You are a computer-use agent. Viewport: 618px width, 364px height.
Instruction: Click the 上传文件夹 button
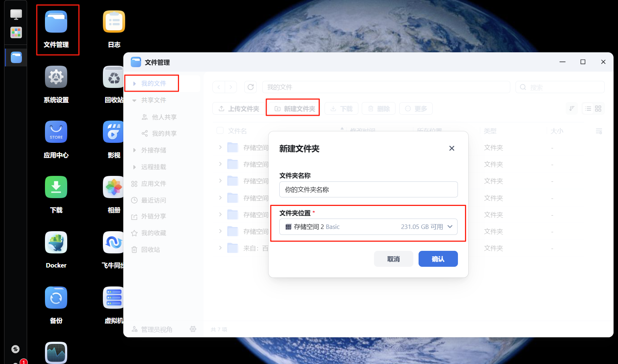239,109
